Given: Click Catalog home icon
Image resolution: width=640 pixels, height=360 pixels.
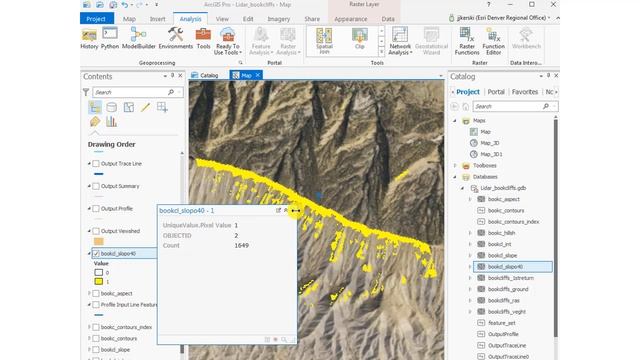Looking at the screenshot, I should coord(466,107).
